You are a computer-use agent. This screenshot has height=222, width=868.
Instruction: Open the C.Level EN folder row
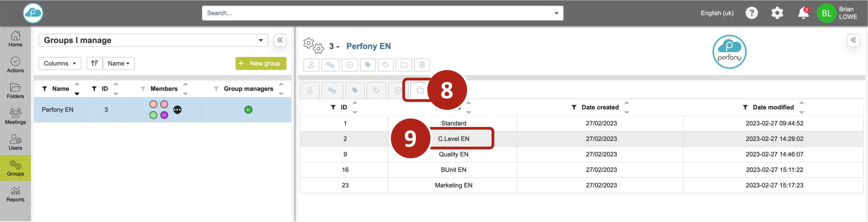click(454, 139)
